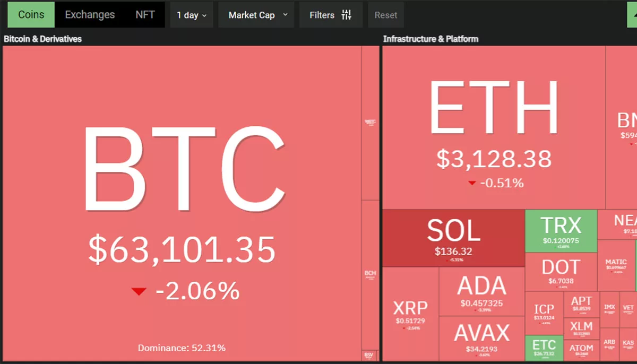Viewport: 637px width, 364px height.
Task: Select the ETH tile
Action: click(494, 127)
